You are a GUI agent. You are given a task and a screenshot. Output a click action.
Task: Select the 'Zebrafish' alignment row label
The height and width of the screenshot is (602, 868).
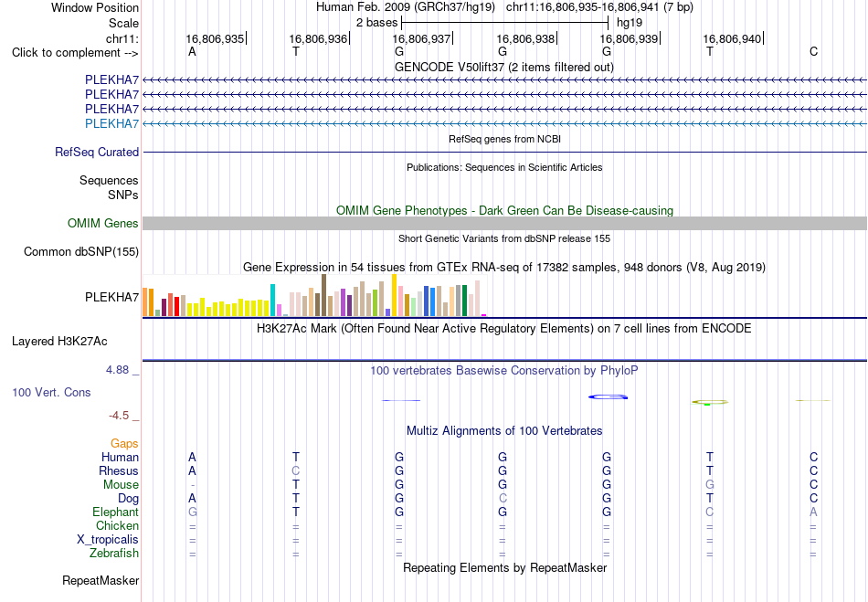point(114,553)
